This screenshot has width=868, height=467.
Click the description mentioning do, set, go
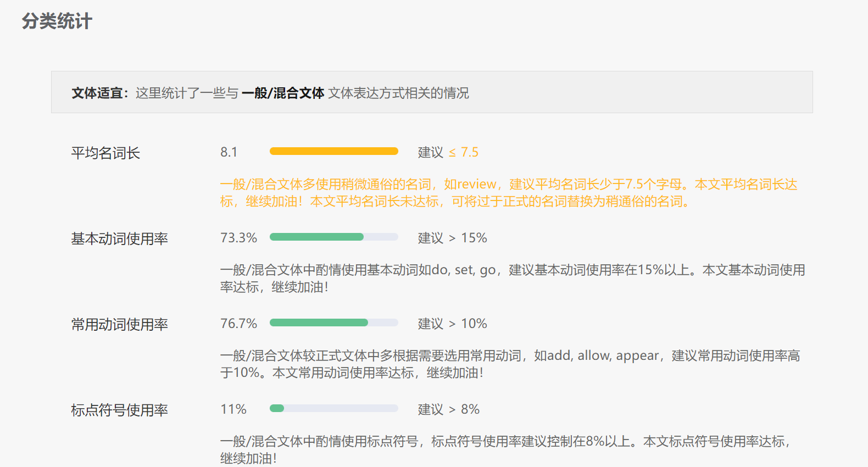512,278
